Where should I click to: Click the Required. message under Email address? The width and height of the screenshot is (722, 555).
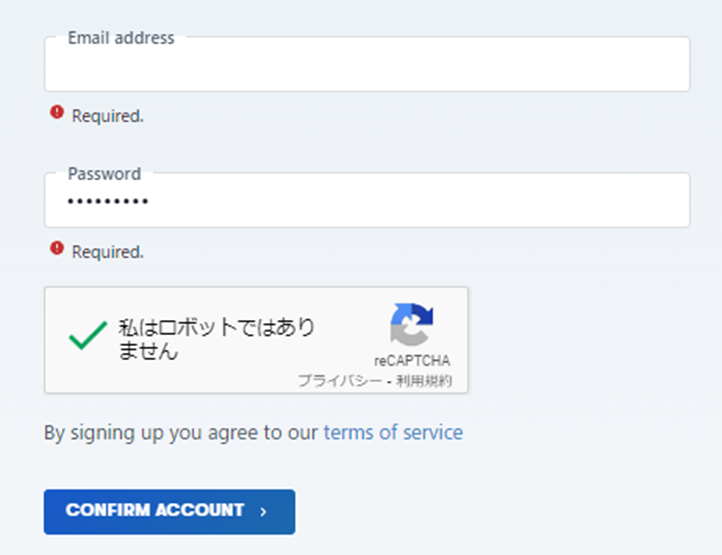pos(108,116)
